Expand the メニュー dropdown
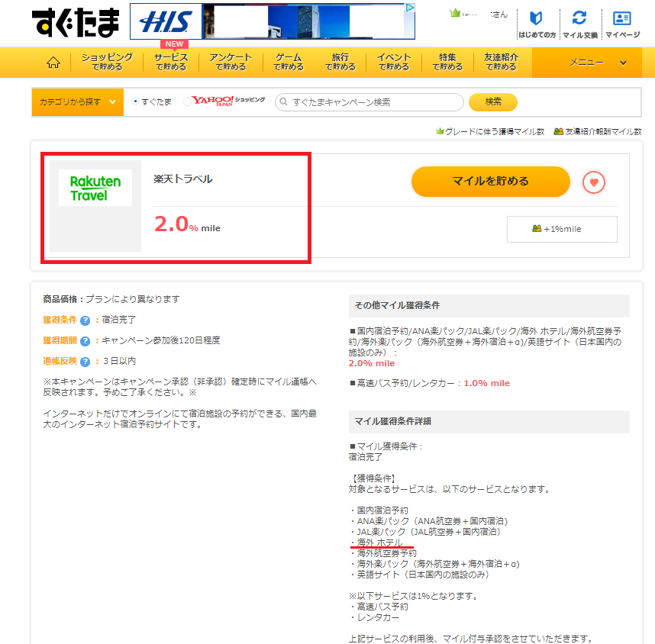The image size is (655, 644). pyautogui.click(x=586, y=63)
